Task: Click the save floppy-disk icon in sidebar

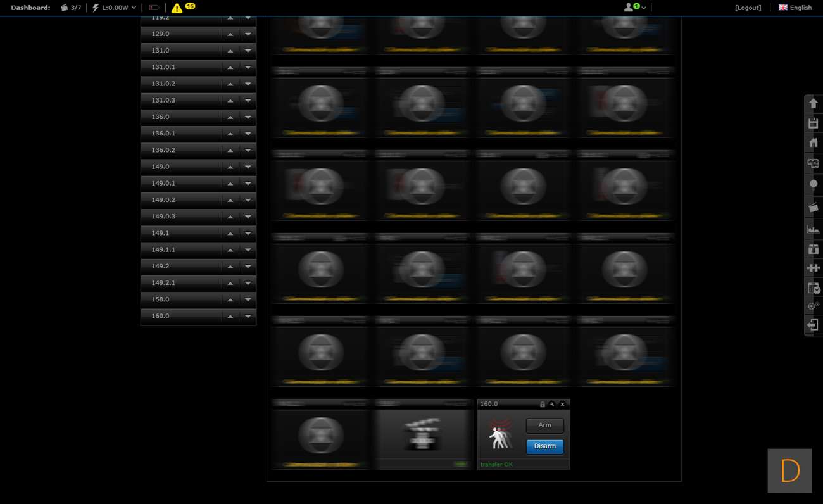Action: [814, 123]
